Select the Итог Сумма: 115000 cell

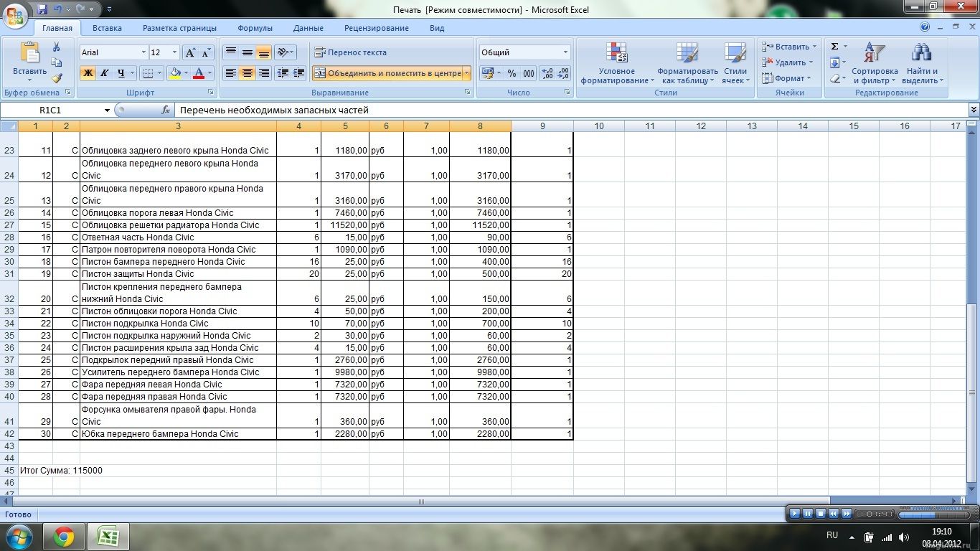(x=61, y=471)
